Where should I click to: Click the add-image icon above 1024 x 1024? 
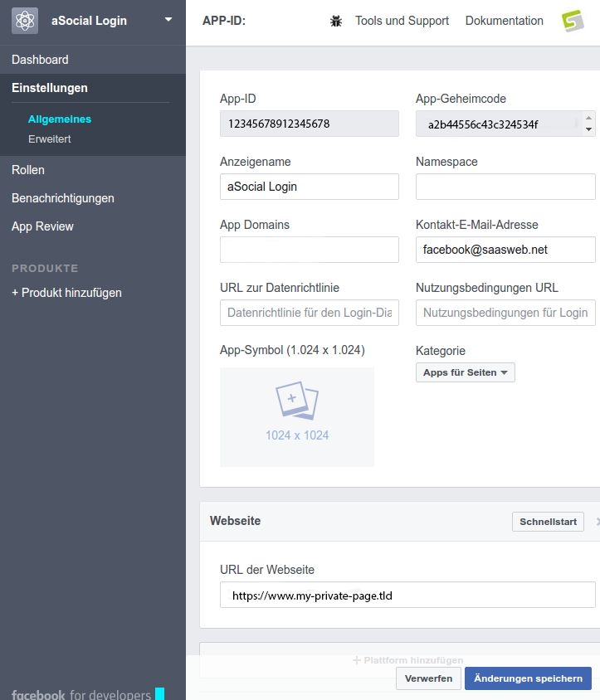(296, 401)
